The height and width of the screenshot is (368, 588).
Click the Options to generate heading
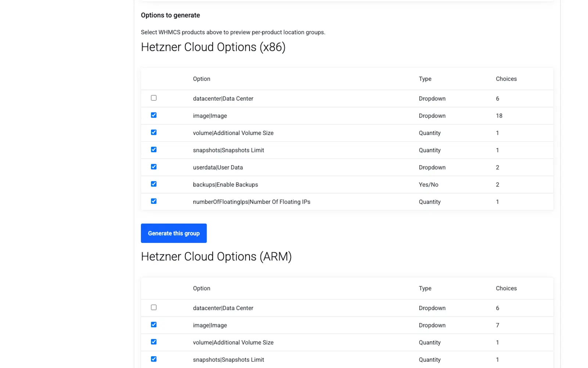pyautogui.click(x=171, y=15)
